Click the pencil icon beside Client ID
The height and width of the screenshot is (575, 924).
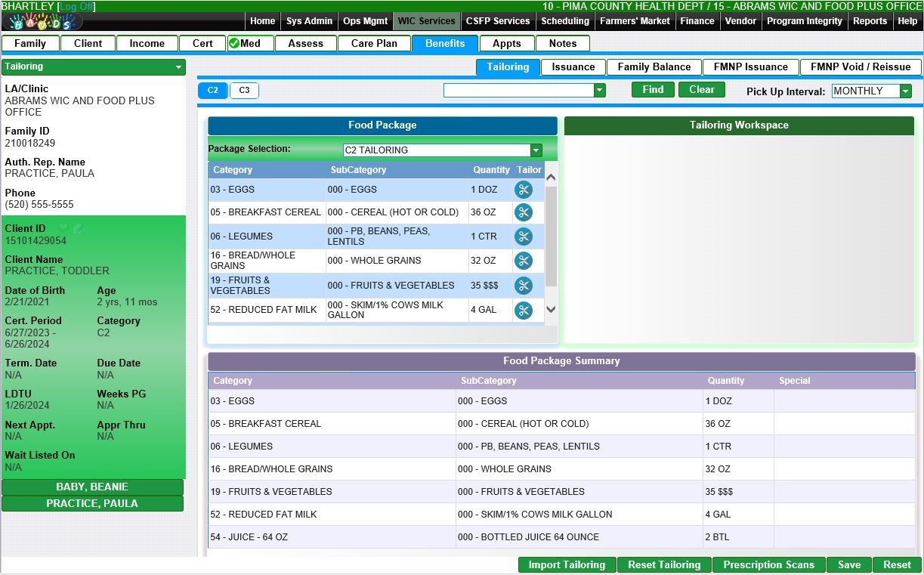(x=77, y=228)
